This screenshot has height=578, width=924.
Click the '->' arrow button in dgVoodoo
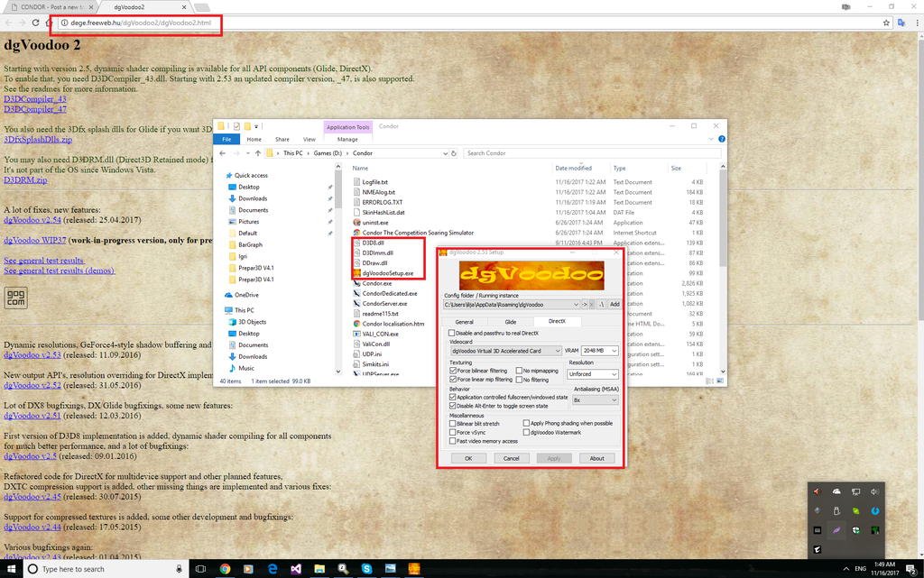[x=585, y=304]
